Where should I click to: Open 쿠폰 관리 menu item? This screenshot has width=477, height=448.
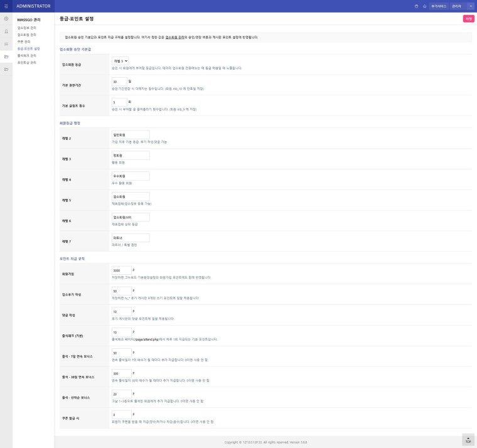pos(24,41)
